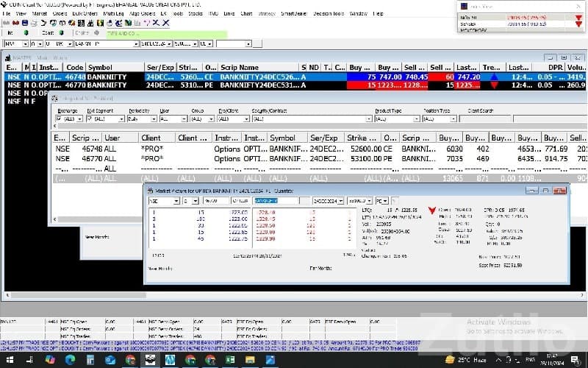The width and height of the screenshot is (588, 368).
Task: Click the green icon next to Chart
Action: point(62,33)
